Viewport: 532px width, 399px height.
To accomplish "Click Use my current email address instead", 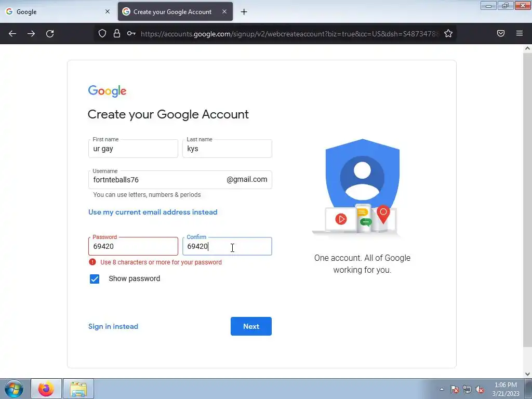I will click(x=153, y=212).
